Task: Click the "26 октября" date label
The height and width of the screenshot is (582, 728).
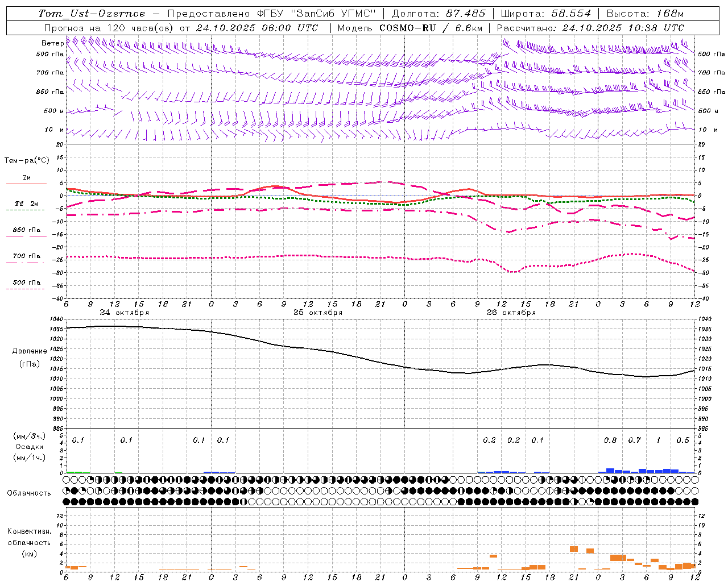Action: pyautogui.click(x=511, y=313)
